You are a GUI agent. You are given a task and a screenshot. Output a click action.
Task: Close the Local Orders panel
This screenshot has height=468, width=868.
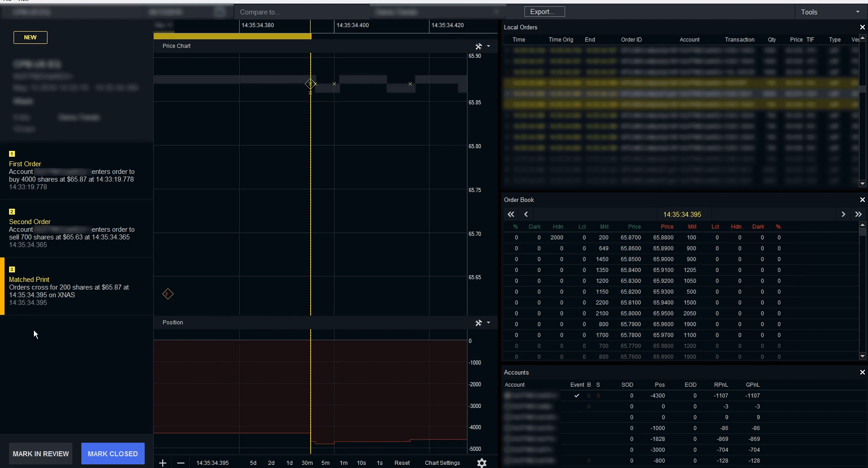click(862, 27)
